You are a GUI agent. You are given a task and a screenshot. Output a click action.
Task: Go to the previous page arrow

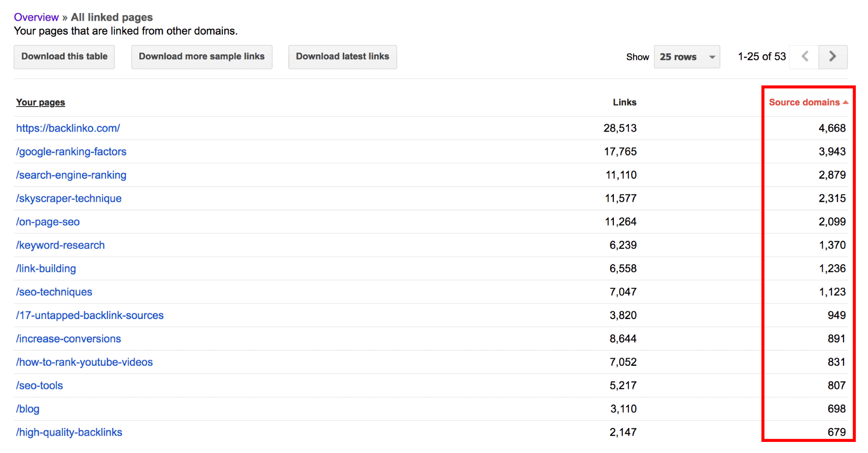click(804, 57)
